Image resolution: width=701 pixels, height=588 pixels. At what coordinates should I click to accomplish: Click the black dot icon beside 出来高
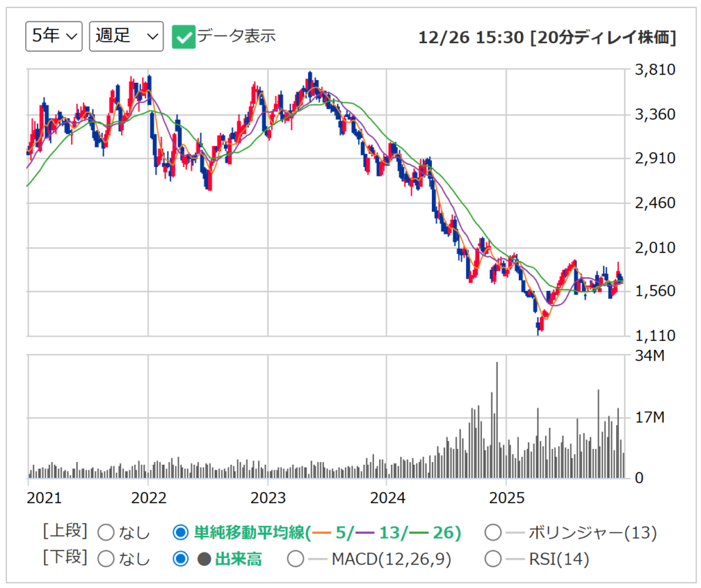(204, 559)
